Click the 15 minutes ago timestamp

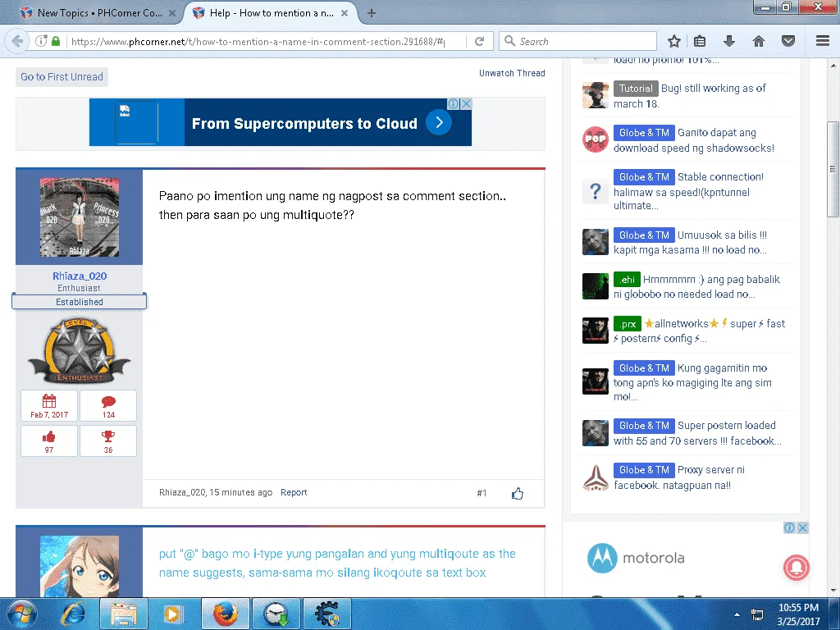[x=240, y=492]
